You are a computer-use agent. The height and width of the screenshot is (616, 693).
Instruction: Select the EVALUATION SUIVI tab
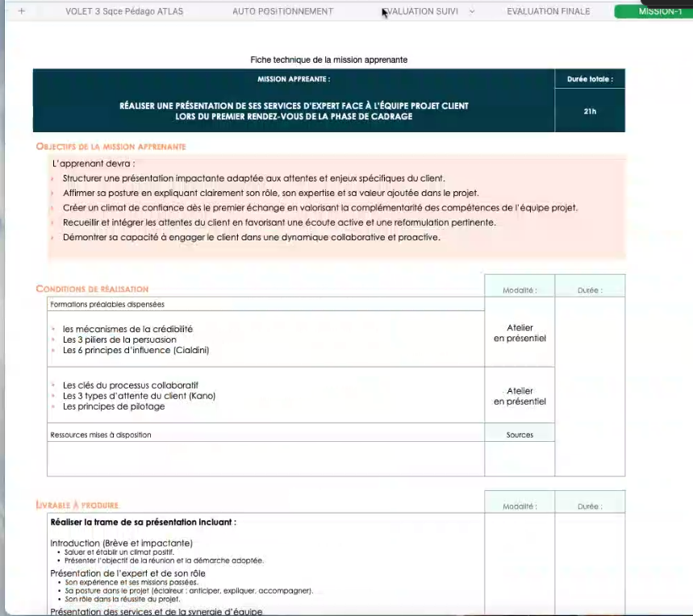(x=422, y=11)
